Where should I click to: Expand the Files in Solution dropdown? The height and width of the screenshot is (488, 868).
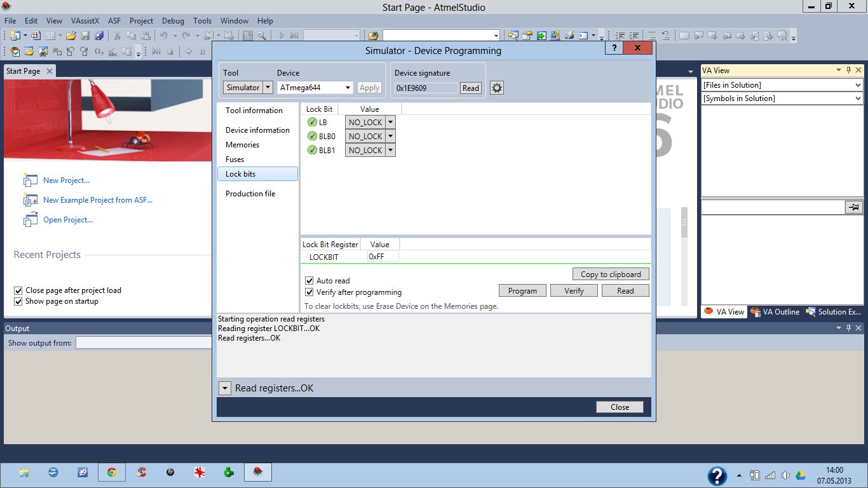858,85
